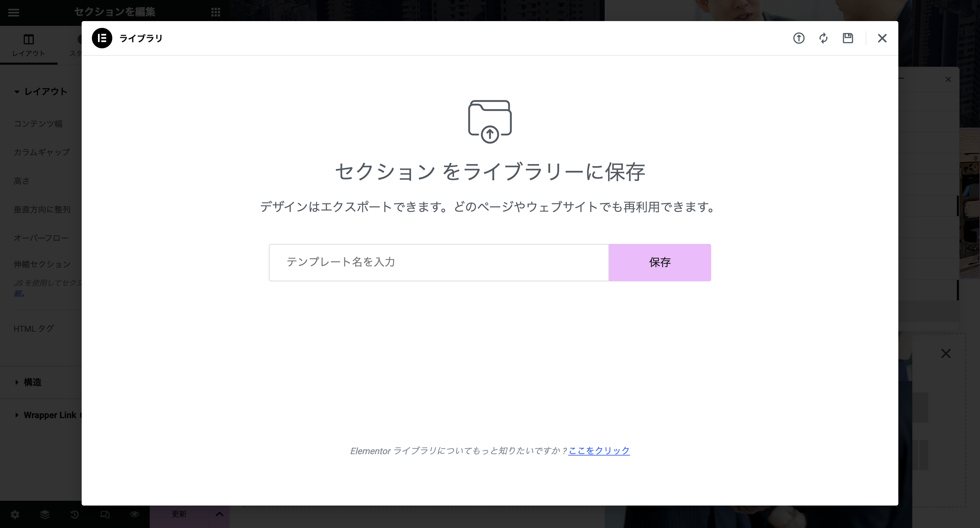Click the save template floppy icon

(848, 38)
